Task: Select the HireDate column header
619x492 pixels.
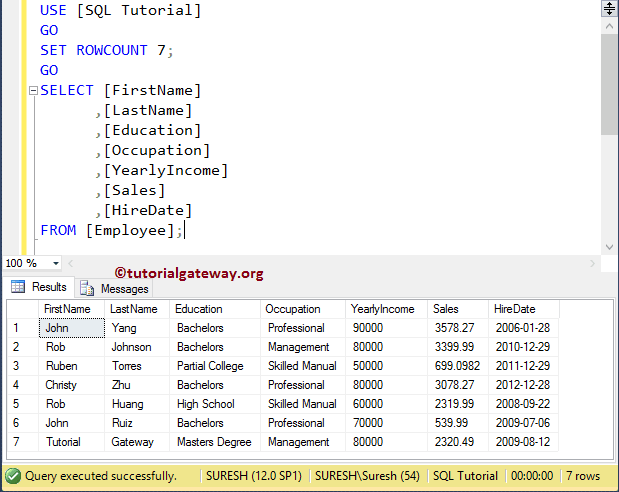Action: point(524,309)
